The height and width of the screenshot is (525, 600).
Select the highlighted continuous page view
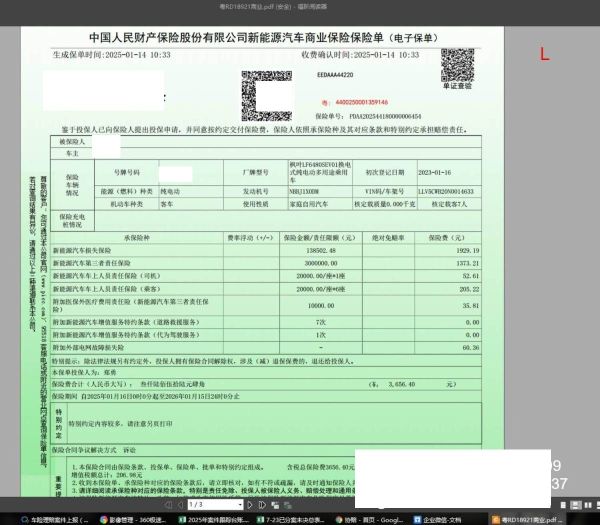click(x=576, y=505)
